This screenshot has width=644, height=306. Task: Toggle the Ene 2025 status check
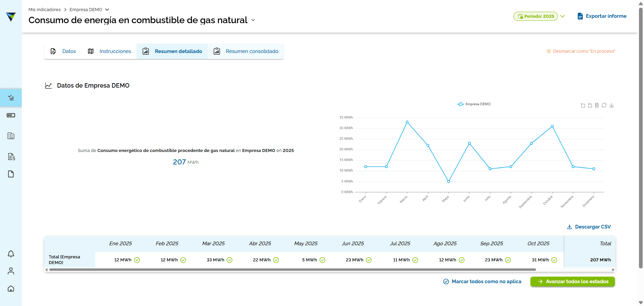(x=137, y=260)
